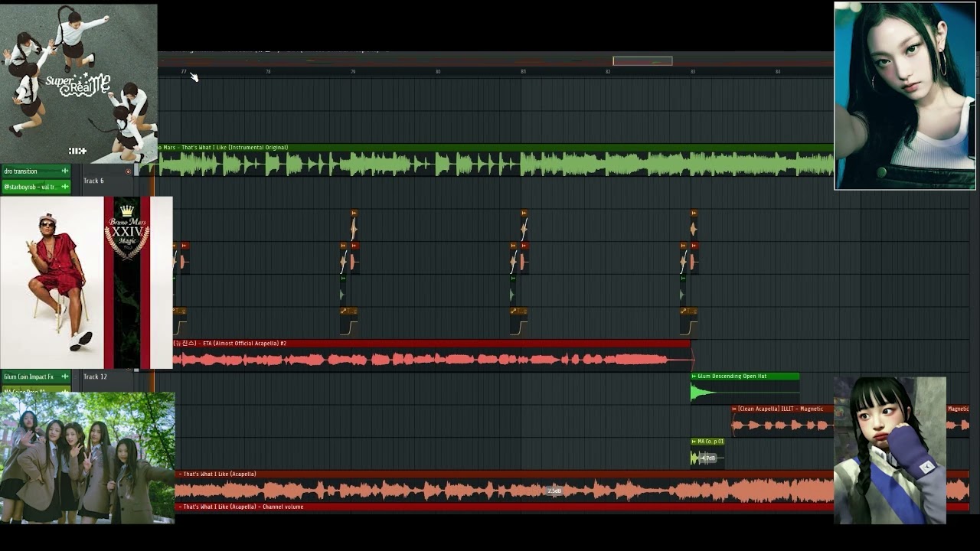Jump to bar 80 on the timeline ruler
980x551 pixels.
point(438,72)
